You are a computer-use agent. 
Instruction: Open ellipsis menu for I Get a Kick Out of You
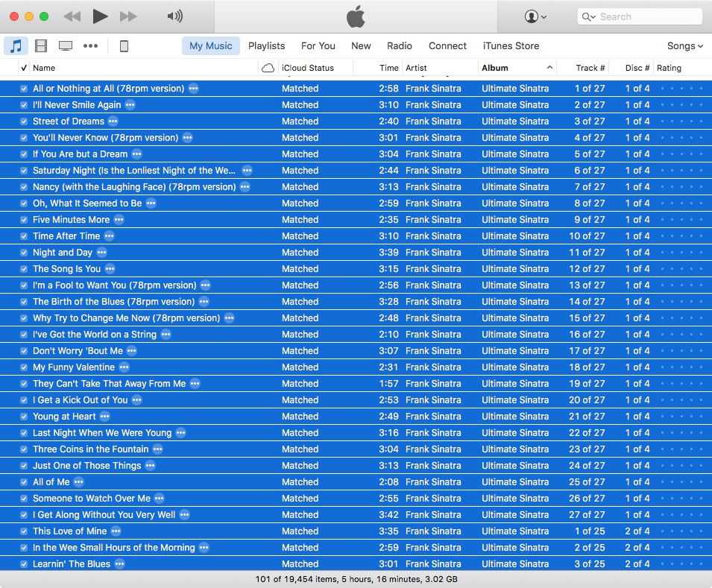(x=136, y=400)
